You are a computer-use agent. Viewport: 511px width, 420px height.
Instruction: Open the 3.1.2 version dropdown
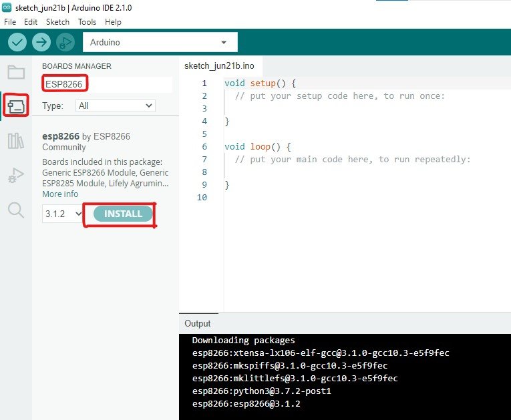tap(62, 214)
